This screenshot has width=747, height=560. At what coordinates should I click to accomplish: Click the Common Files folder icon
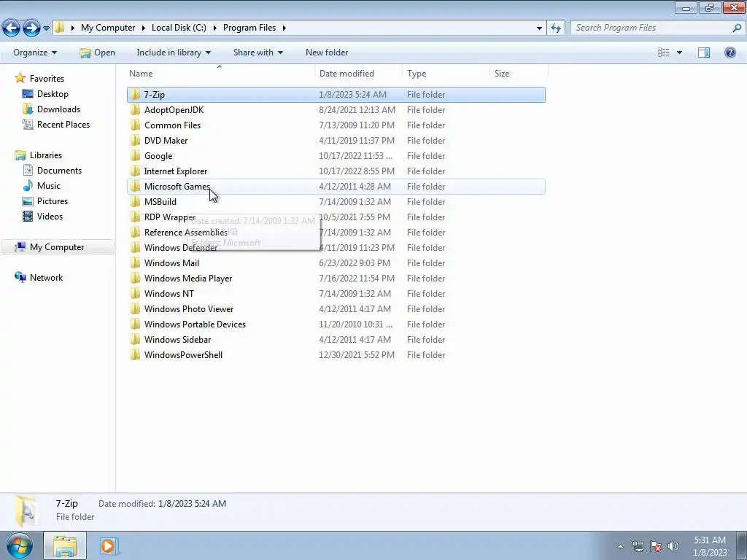(x=135, y=125)
